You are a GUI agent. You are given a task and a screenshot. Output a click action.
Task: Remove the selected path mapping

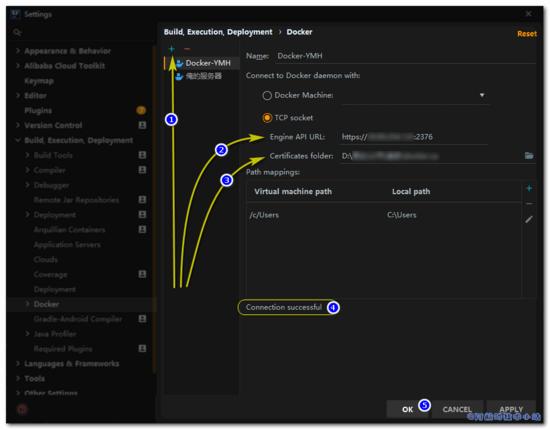pyautogui.click(x=529, y=204)
